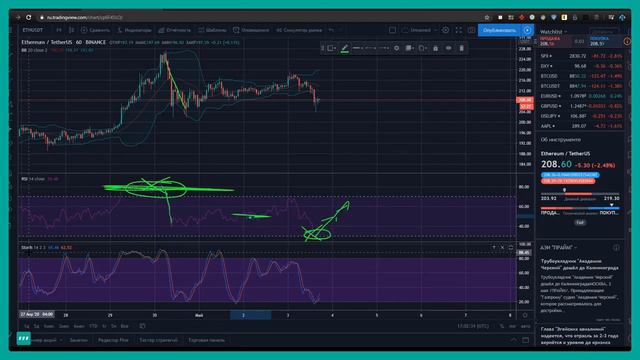Maximize the Stoch indicator pane
The width and height of the screenshot is (640, 360).
(511, 247)
